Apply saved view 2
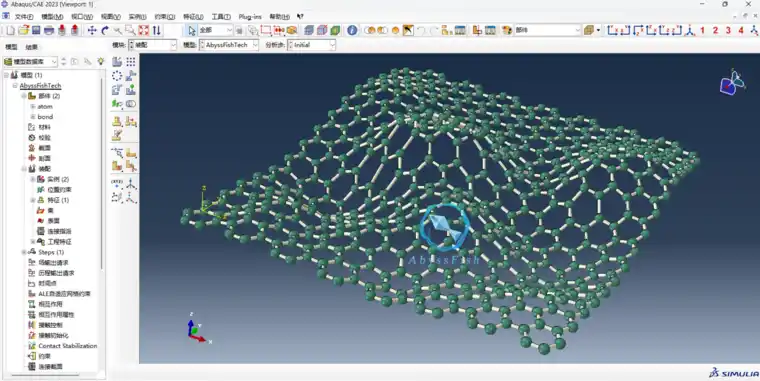 point(715,31)
